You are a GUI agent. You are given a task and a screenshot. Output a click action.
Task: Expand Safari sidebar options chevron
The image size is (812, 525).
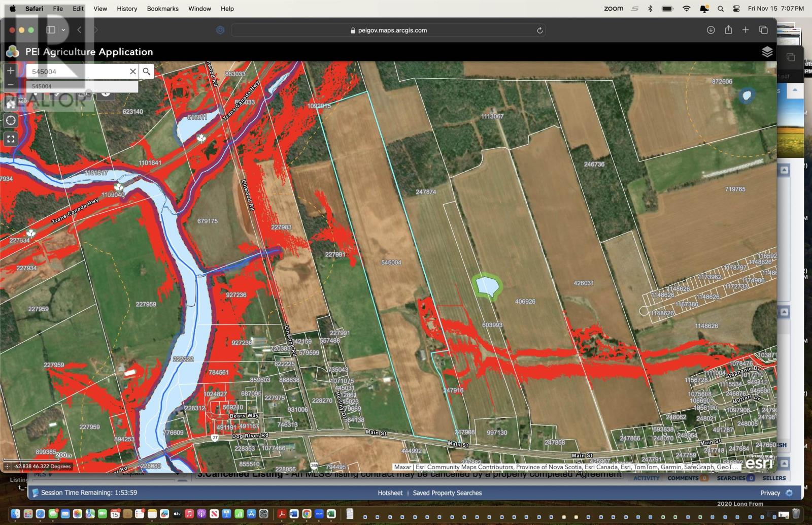tap(63, 30)
